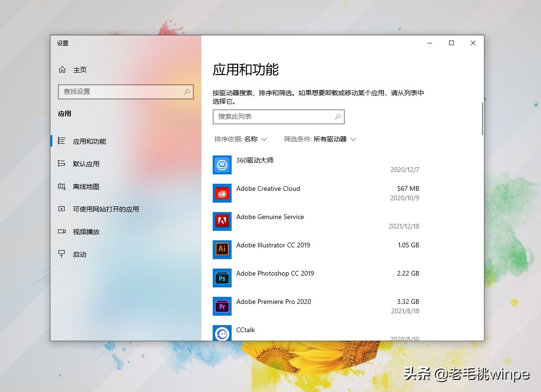The height and width of the screenshot is (392, 541).
Task: Click the 启动 startup icon
Action: 61,254
